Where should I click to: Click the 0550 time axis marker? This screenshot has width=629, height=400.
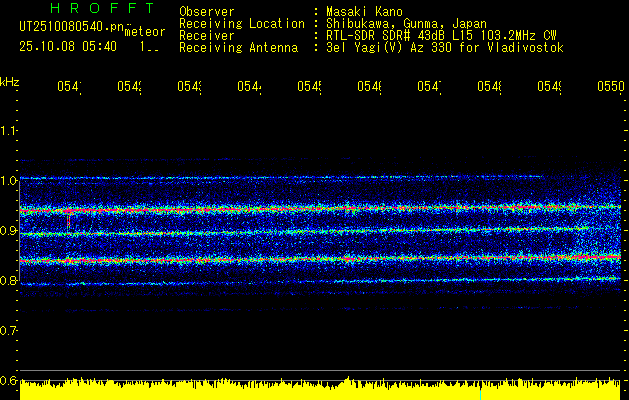click(x=610, y=88)
